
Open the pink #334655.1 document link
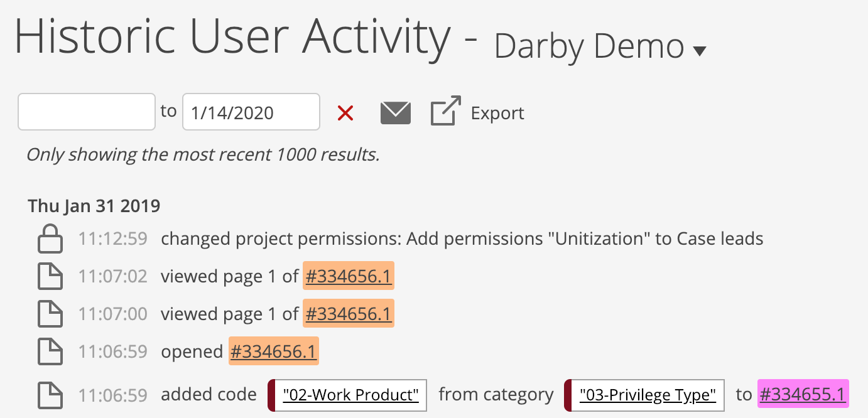[x=803, y=394]
